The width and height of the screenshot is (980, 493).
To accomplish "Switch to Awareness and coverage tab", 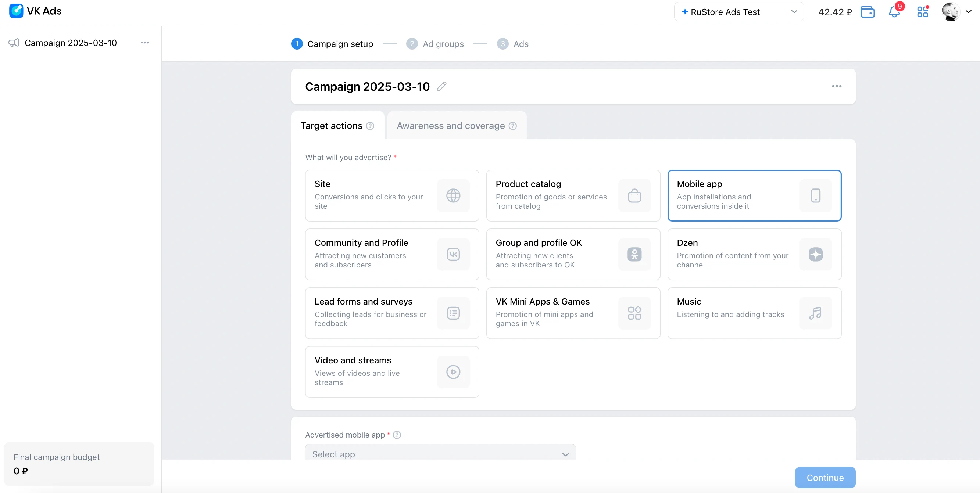I will (x=457, y=126).
